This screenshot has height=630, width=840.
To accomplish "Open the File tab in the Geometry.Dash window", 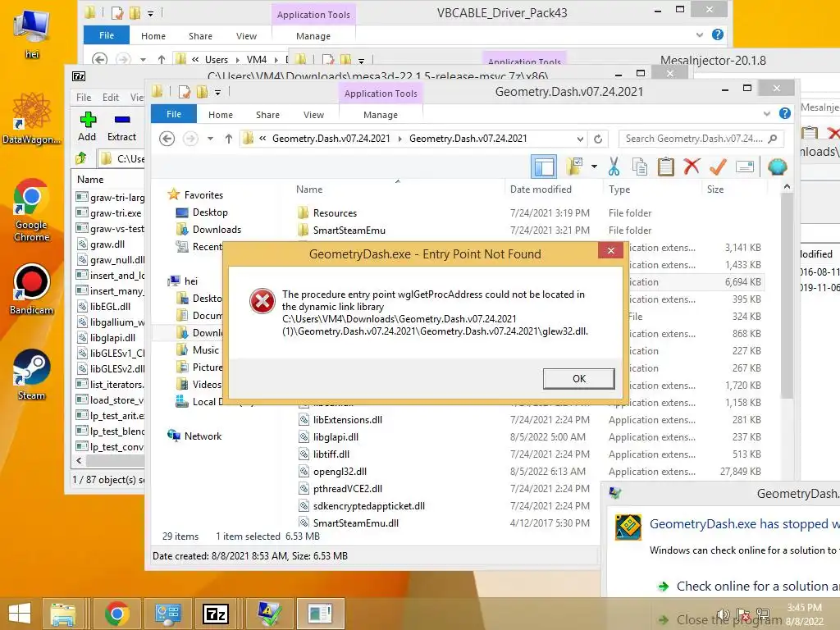I will click(174, 114).
